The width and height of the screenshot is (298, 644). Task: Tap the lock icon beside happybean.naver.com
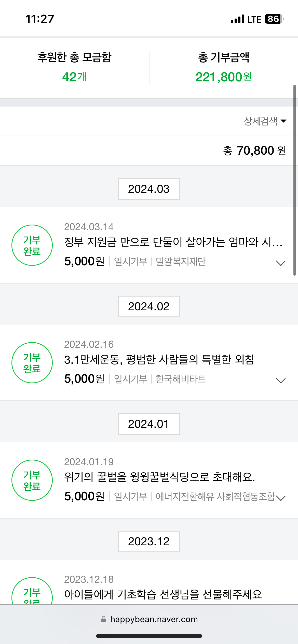point(103,619)
